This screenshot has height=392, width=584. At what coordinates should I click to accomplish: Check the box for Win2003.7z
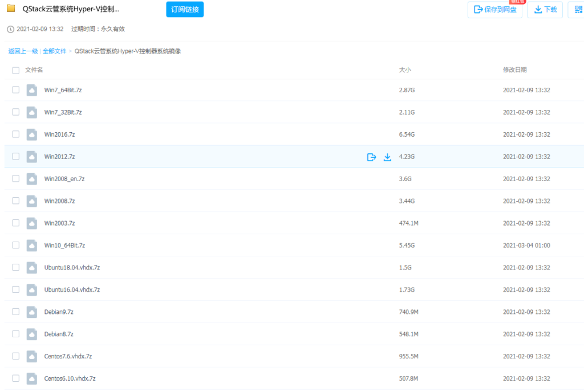tap(15, 223)
